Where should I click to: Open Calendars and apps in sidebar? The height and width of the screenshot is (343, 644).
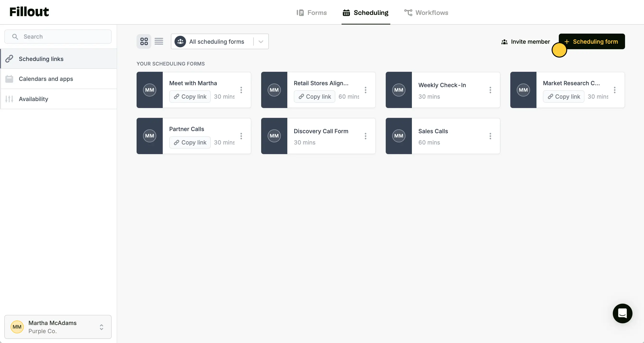(46, 79)
